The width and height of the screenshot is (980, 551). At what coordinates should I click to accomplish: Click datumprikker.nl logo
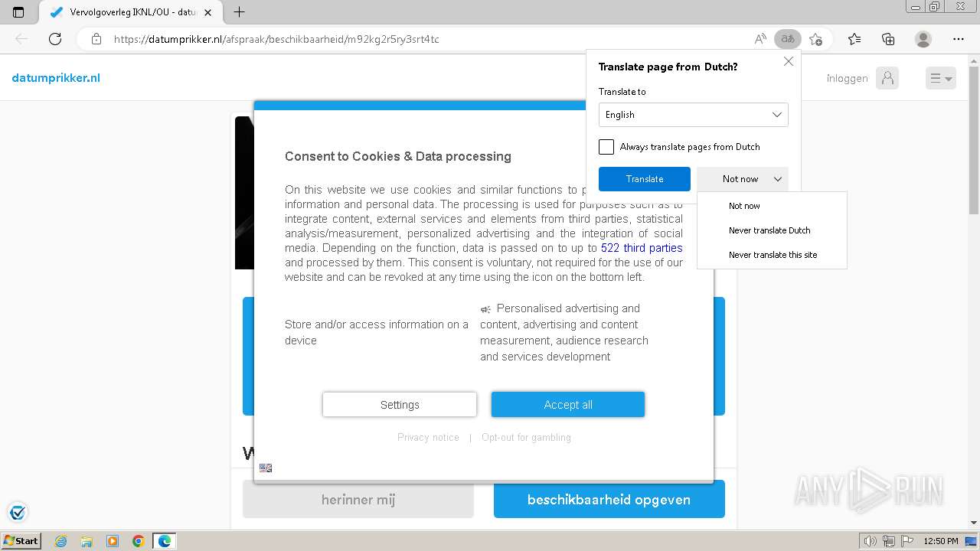pos(56,78)
